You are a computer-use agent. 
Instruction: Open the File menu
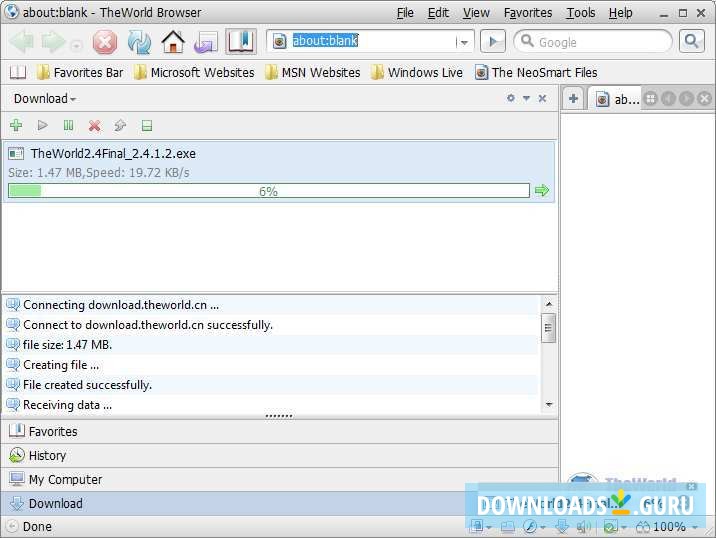[x=405, y=13]
